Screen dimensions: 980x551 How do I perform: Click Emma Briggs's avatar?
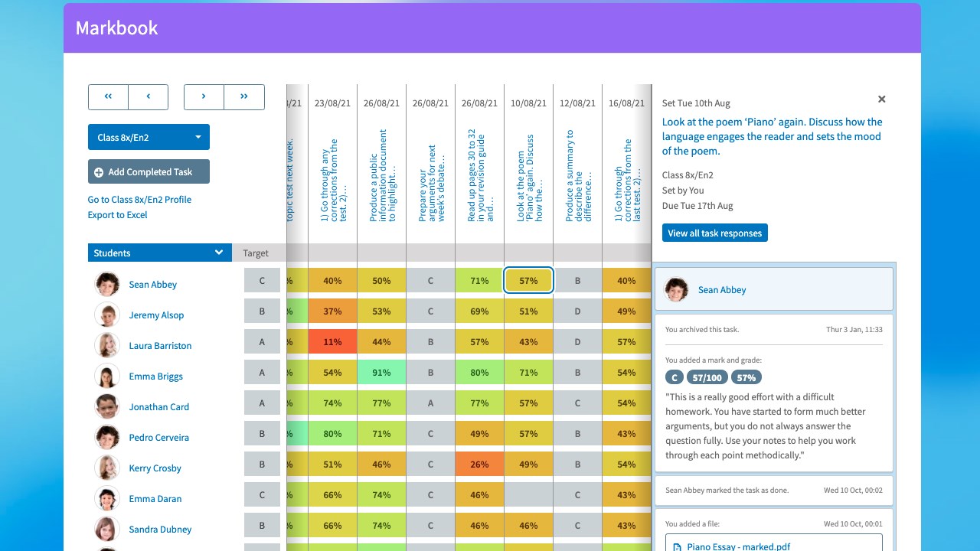pyautogui.click(x=107, y=376)
